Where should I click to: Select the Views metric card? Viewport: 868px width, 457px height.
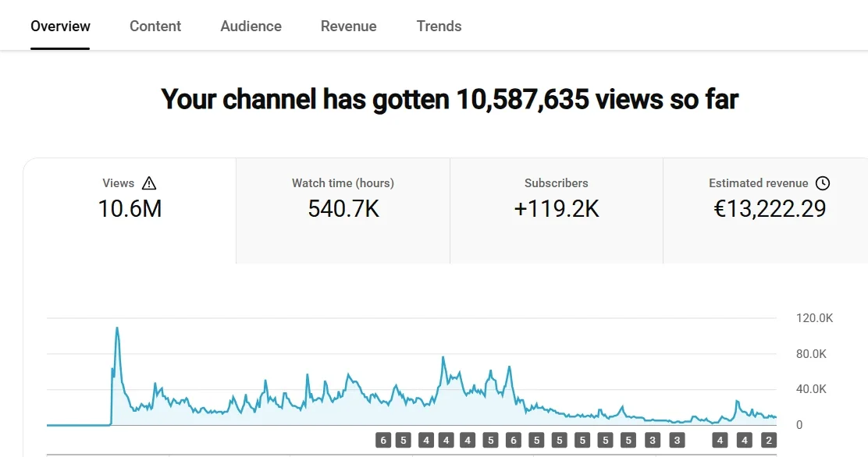point(130,211)
